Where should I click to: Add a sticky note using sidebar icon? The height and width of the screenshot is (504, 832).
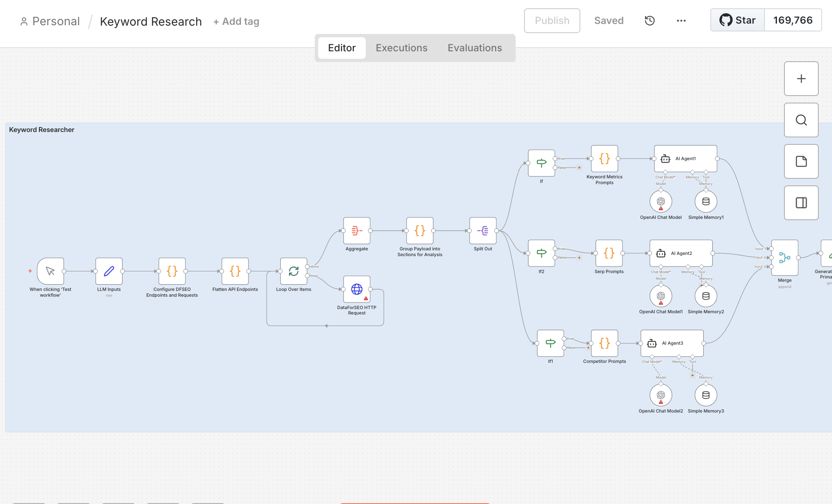801,161
